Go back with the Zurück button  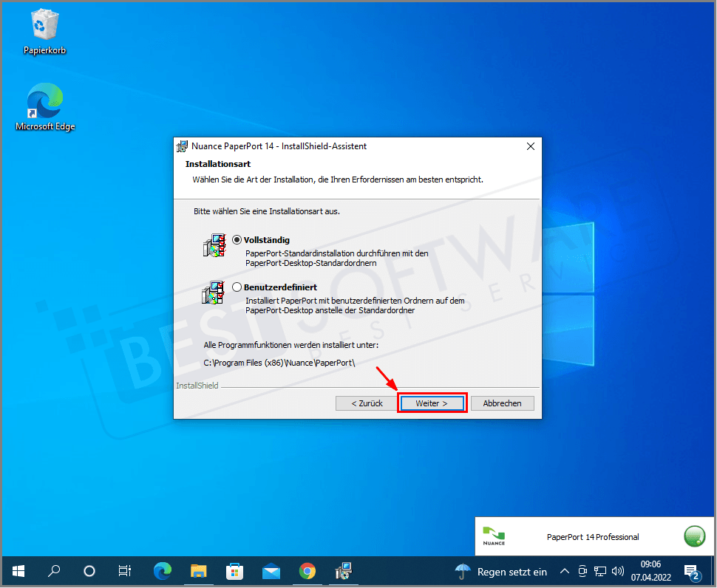pyautogui.click(x=367, y=403)
